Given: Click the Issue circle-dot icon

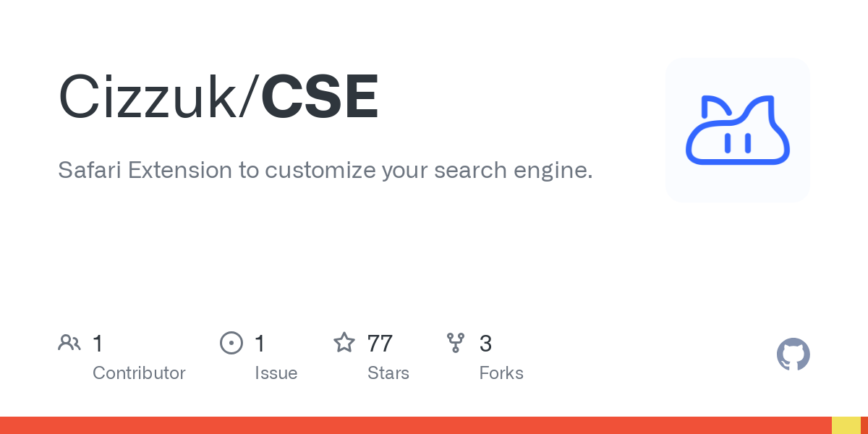Looking at the screenshot, I should click(x=231, y=343).
